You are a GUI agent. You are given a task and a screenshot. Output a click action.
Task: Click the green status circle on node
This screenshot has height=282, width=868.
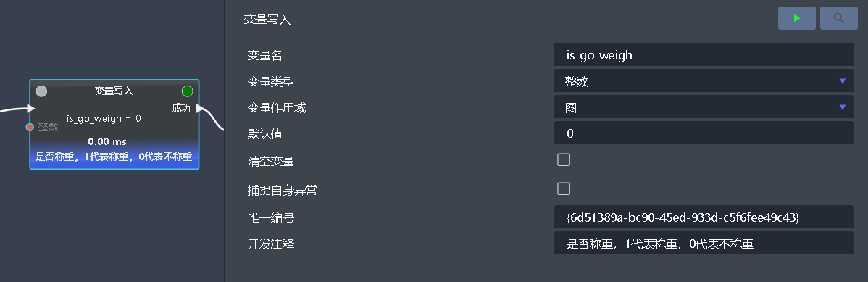[x=187, y=91]
